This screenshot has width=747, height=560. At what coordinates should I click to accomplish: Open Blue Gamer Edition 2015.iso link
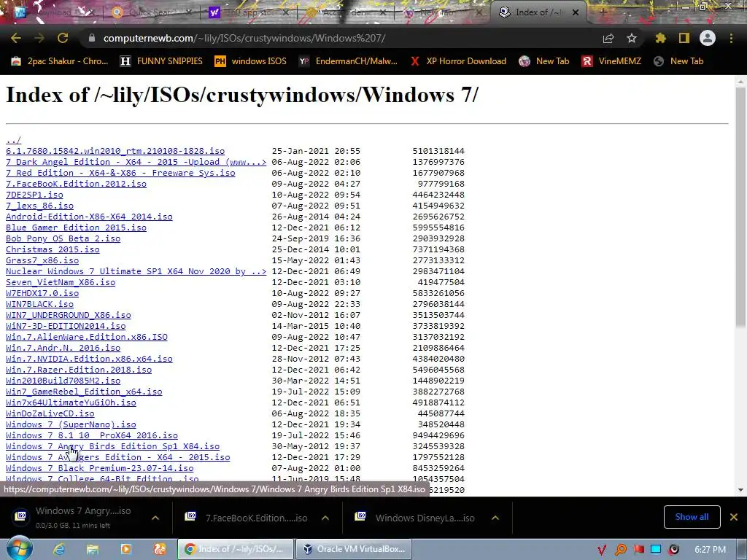coord(76,227)
